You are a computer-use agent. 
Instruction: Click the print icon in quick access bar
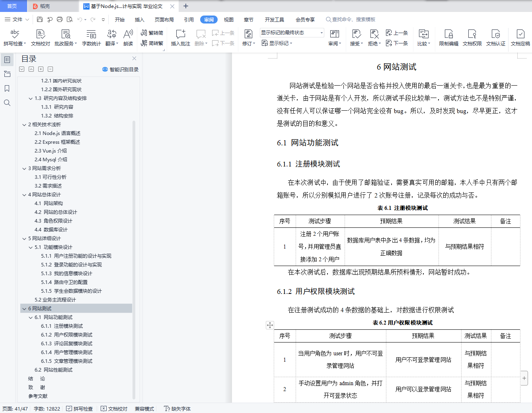point(60,19)
